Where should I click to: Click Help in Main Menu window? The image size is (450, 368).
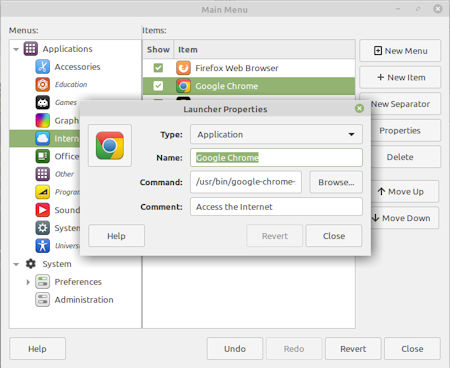[x=37, y=349]
